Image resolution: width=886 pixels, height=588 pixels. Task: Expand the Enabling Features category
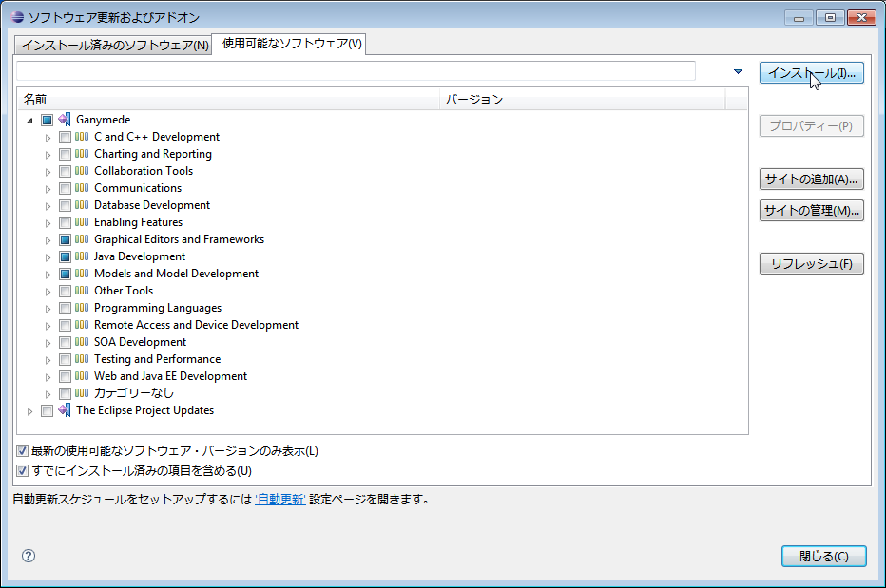tap(48, 223)
